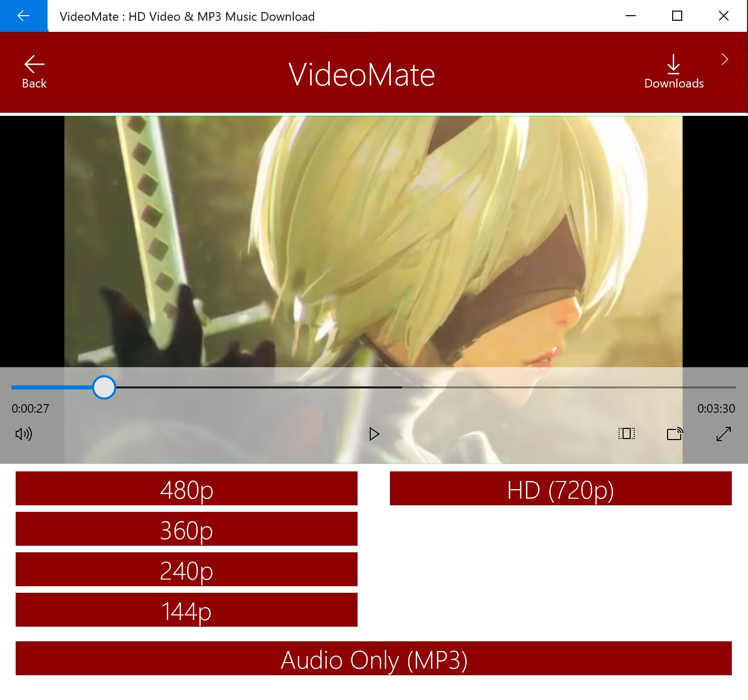Minimize the VideoMate window
The height and width of the screenshot is (700, 748).
point(631,16)
